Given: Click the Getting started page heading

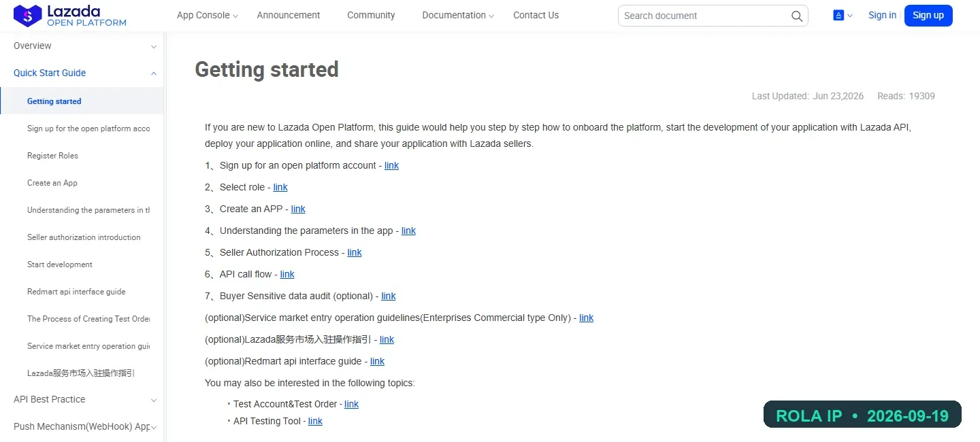Looking at the screenshot, I should coord(267,69).
